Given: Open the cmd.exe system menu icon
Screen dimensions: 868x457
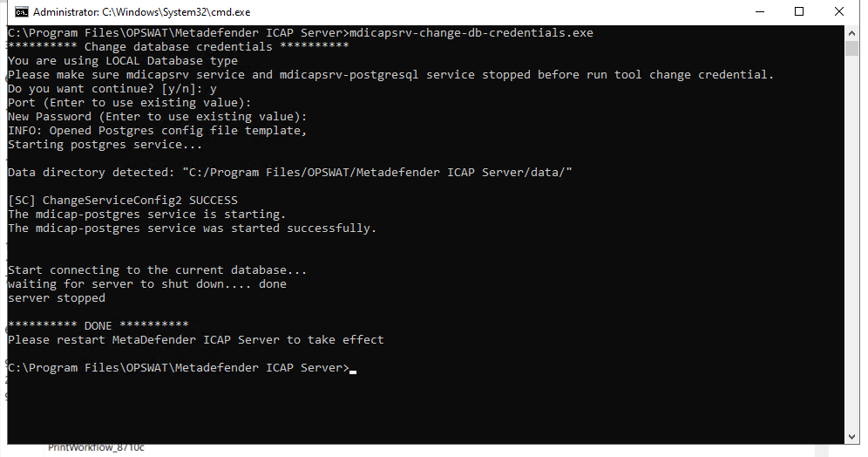Looking at the screenshot, I should (22, 11).
